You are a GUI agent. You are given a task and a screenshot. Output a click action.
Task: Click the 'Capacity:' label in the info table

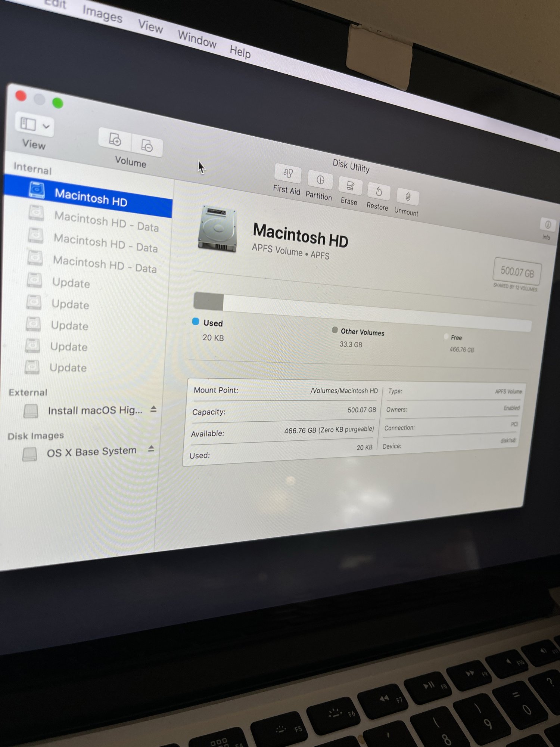pyautogui.click(x=209, y=412)
